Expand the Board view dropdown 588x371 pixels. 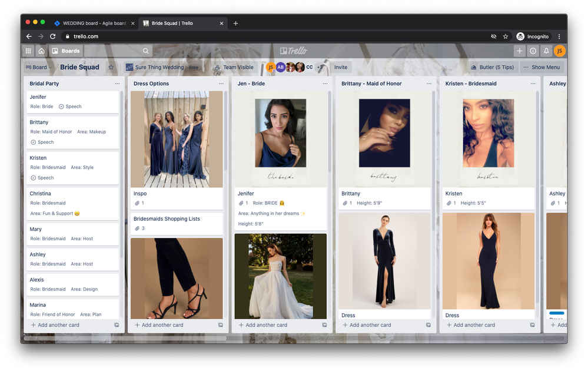point(39,67)
